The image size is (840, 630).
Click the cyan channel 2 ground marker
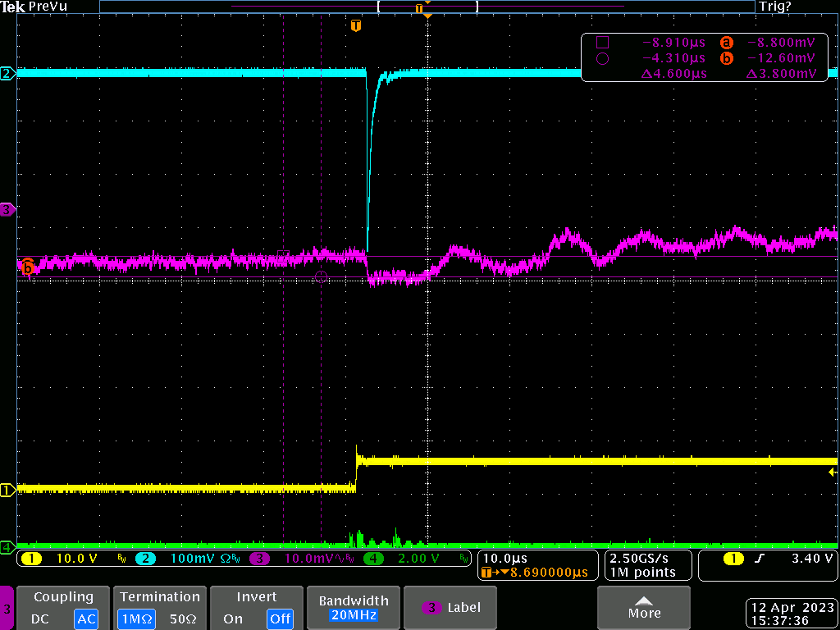[x=7, y=74]
